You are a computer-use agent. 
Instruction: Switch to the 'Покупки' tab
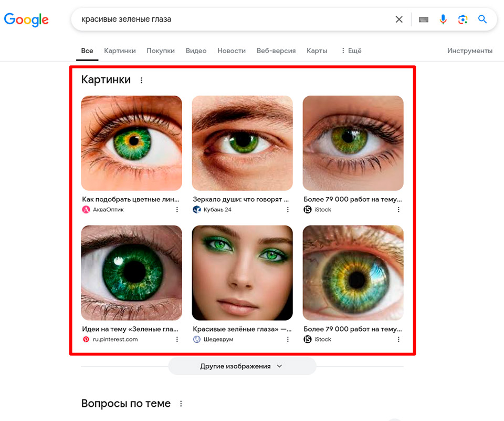[161, 50]
